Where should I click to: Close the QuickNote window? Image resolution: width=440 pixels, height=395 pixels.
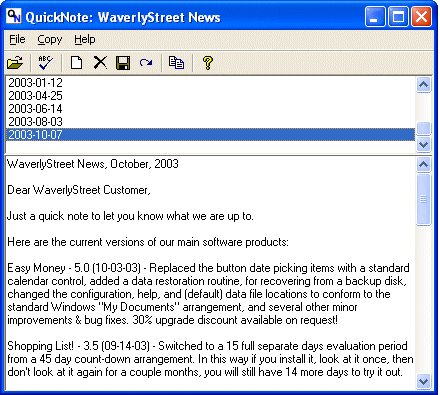tap(421, 16)
